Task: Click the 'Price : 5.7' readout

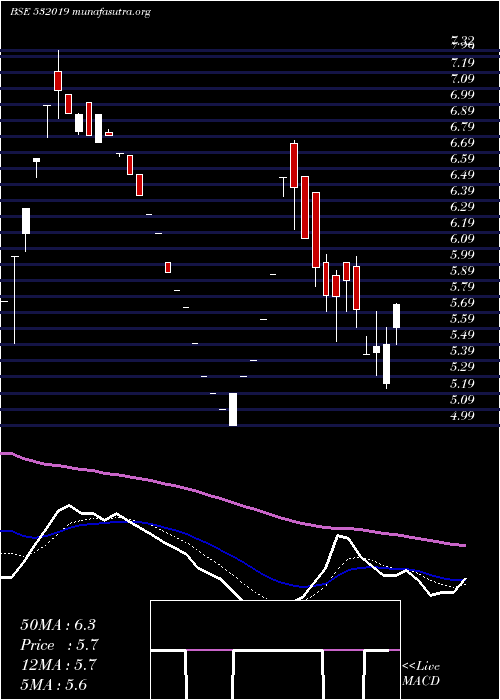Action: [59, 645]
